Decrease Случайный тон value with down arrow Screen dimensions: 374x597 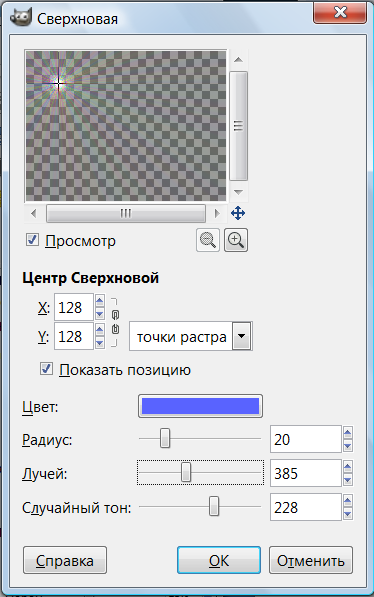(347, 514)
